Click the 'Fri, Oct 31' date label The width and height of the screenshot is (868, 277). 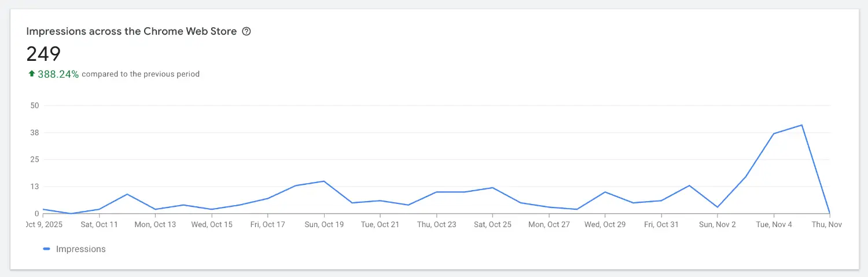661,225
